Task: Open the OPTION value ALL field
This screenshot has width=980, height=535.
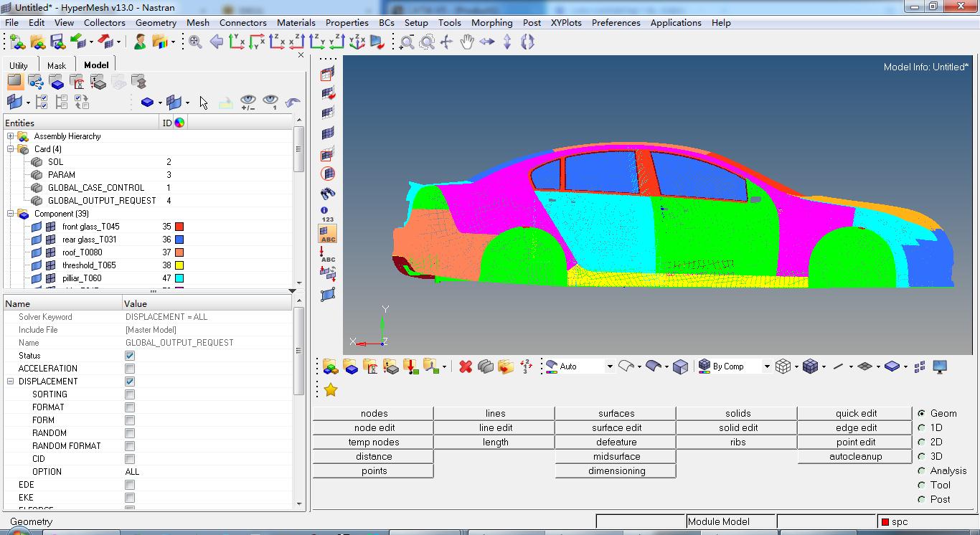Action: click(207, 472)
